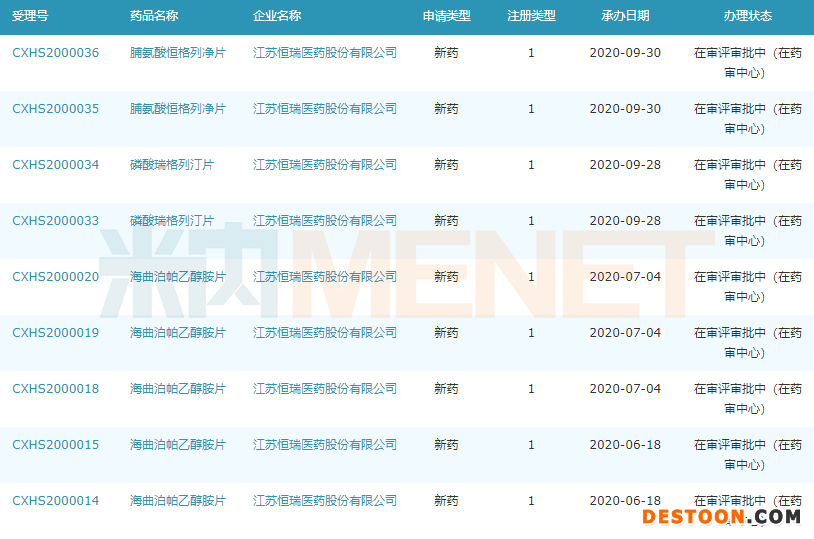Click company name in CXHS2000036 row
This screenshot has width=814, height=539.
click(325, 52)
